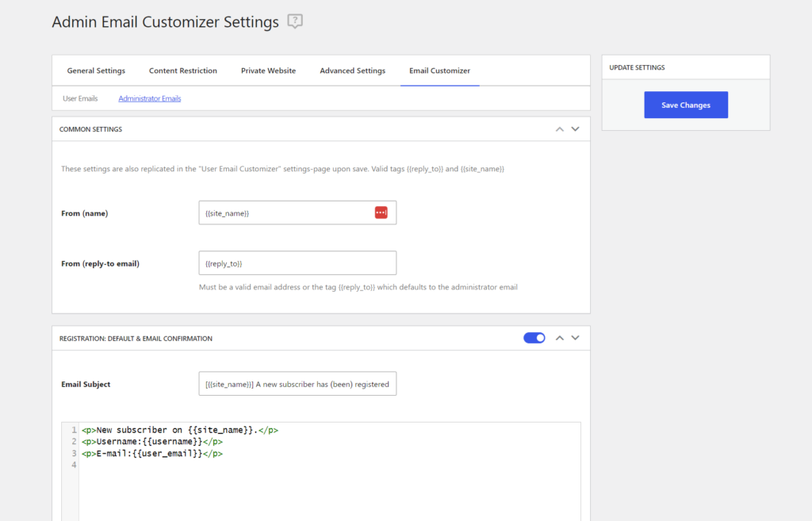
Task: Open the Advanced Settings tab
Action: pyautogui.click(x=352, y=71)
